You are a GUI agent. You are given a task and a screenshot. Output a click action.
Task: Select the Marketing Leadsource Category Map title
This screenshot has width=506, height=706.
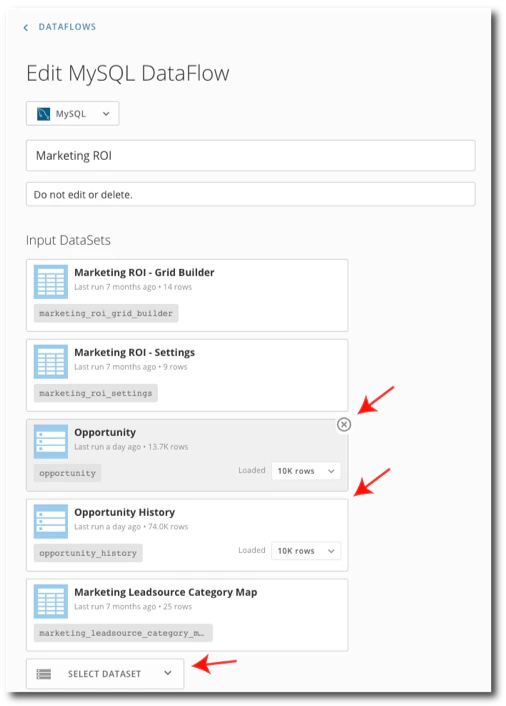point(166,592)
